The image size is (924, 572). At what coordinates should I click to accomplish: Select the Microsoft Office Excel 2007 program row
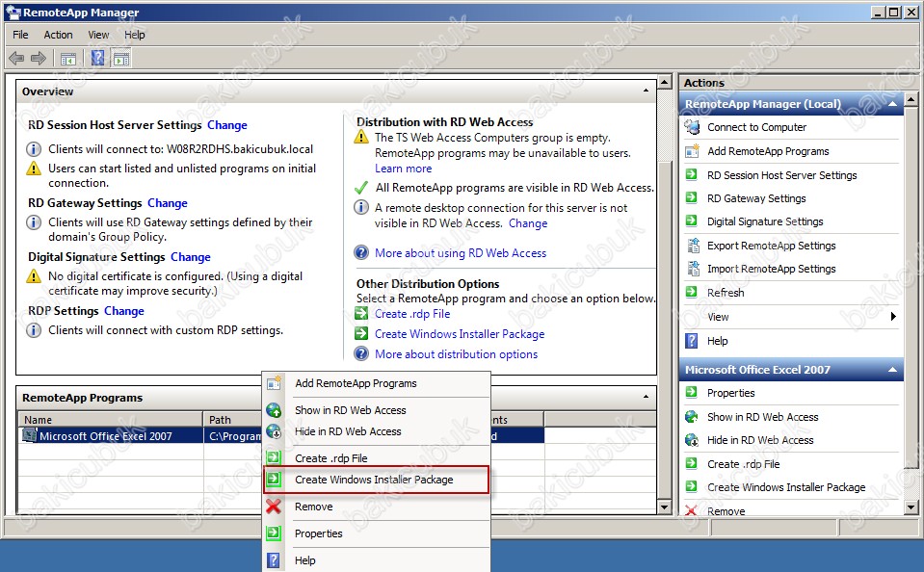281,436
